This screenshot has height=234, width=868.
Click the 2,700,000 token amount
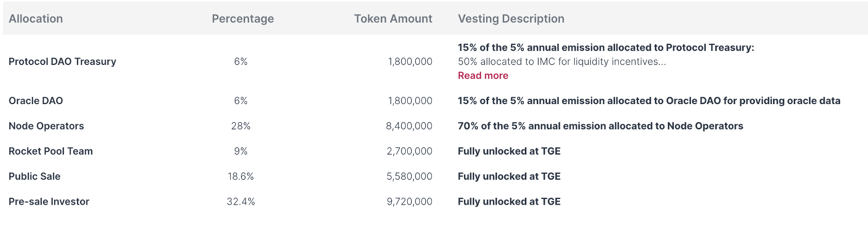pos(409,152)
